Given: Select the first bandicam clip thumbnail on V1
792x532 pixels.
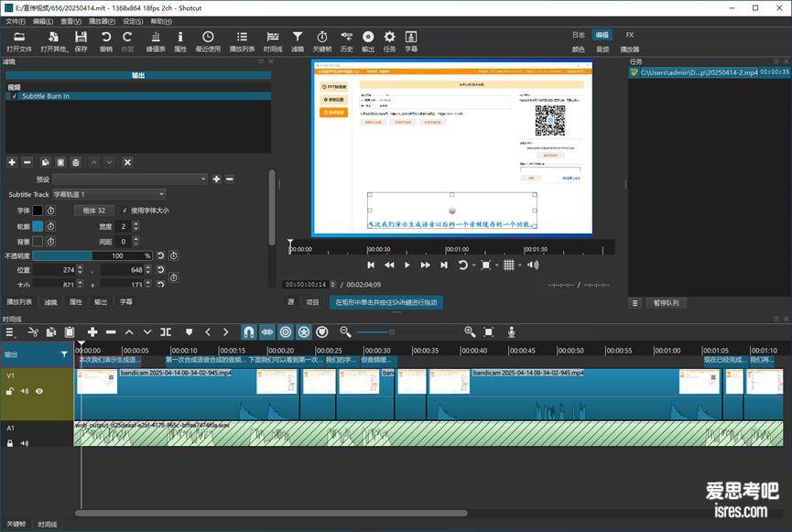Looking at the screenshot, I should pyautogui.click(x=96, y=382).
